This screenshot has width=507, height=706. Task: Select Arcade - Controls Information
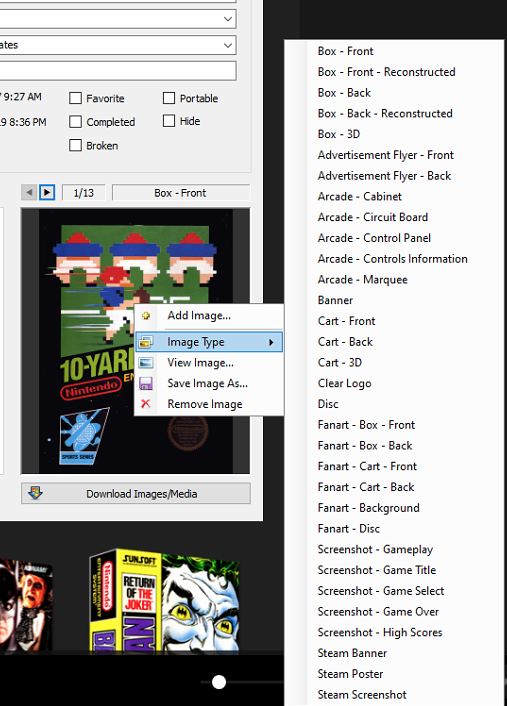click(394, 259)
